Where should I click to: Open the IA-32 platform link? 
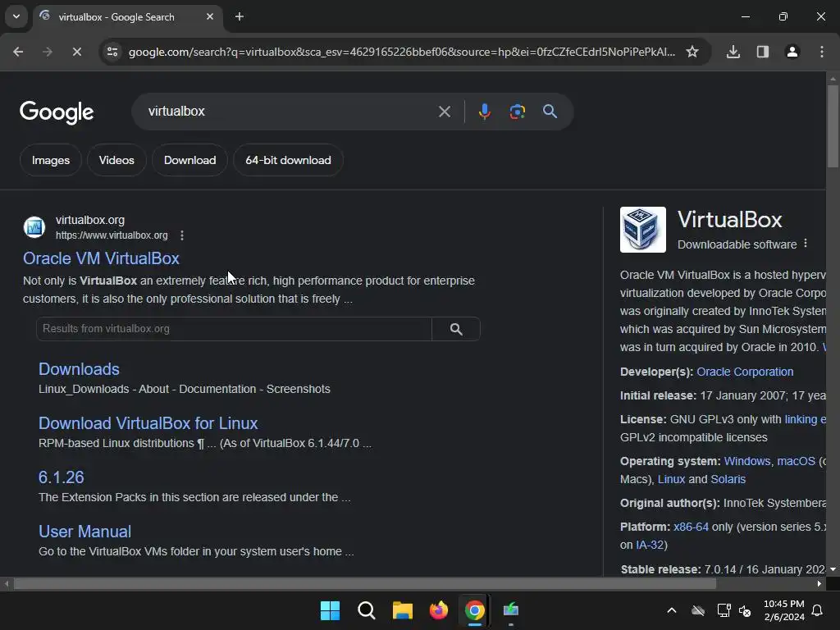pos(650,546)
